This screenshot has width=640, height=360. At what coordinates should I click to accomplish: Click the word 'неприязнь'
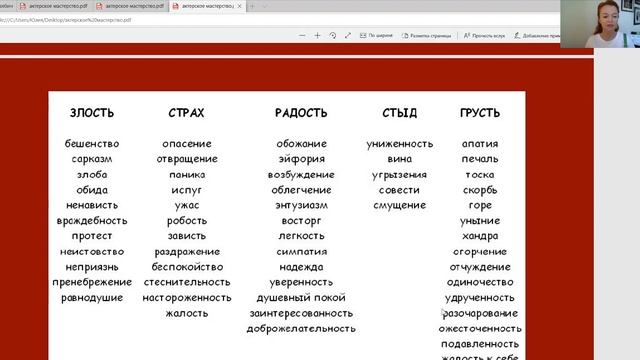(92, 267)
